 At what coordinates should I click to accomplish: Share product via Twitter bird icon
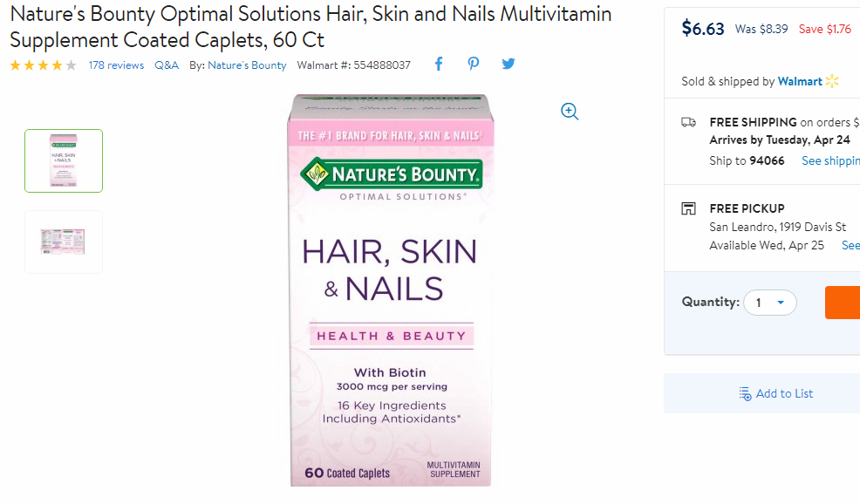[x=508, y=65]
